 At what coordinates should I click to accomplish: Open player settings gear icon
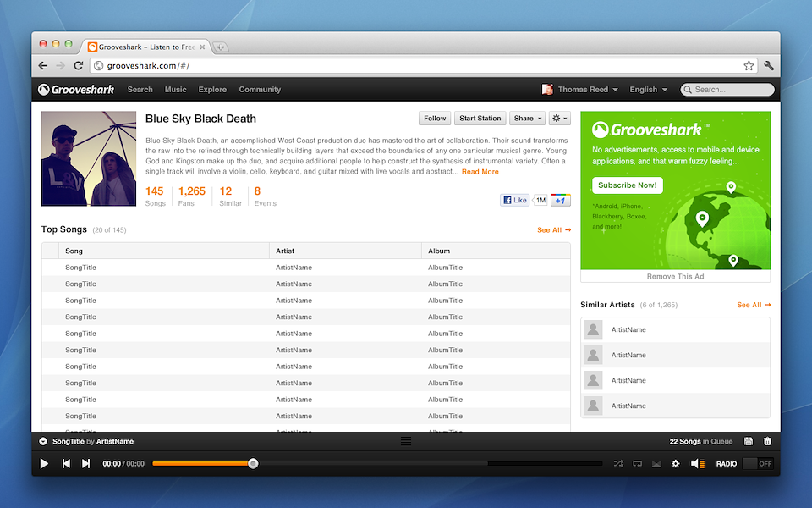(x=675, y=464)
